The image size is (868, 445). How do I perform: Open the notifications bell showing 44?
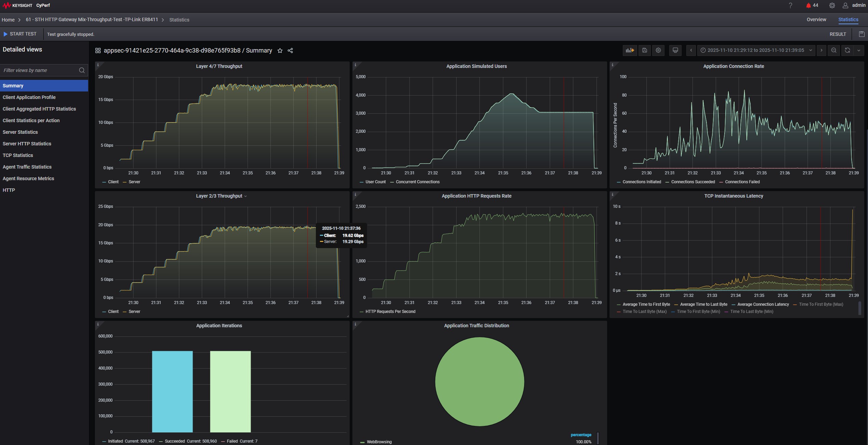(808, 5)
